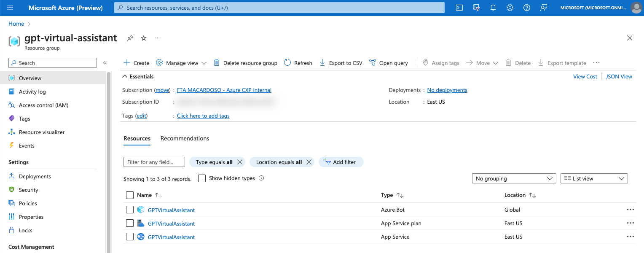This screenshot has height=253, width=644.
Task: Export resources to CSV
Action: [341, 63]
